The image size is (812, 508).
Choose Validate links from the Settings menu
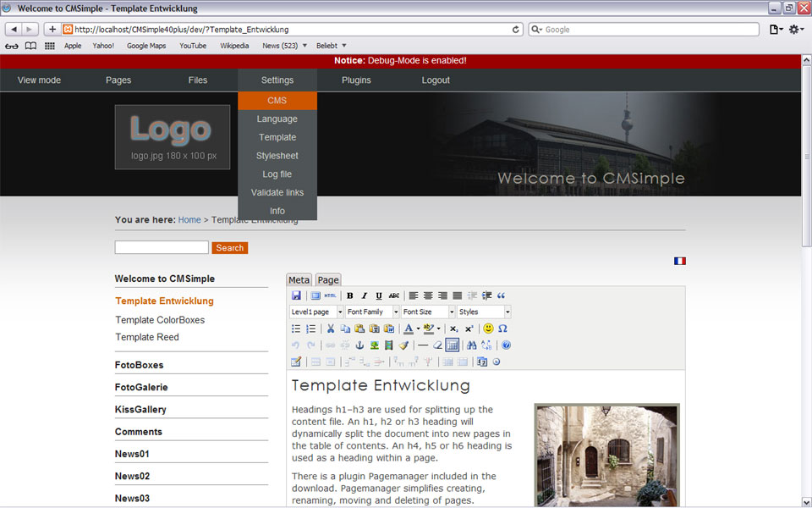click(x=277, y=192)
